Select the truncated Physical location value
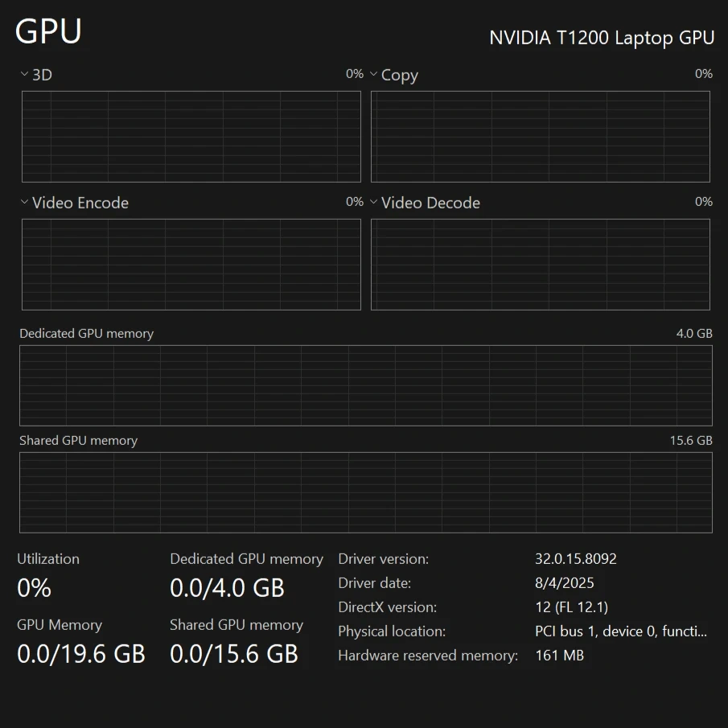The width and height of the screenshot is (728, 728). tap(620, 631)
